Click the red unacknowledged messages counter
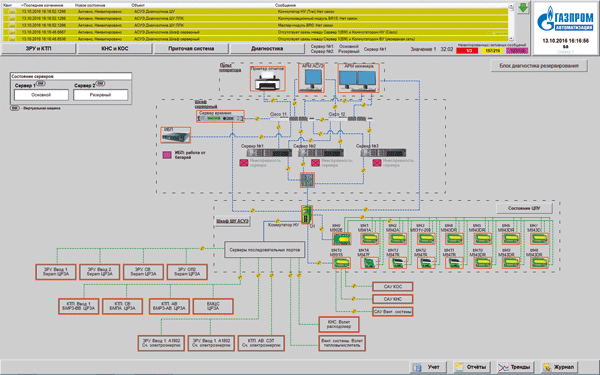Image resolution: width=600 pixels, height=375 pixels. pyautogui.click(x=467, y=51)
